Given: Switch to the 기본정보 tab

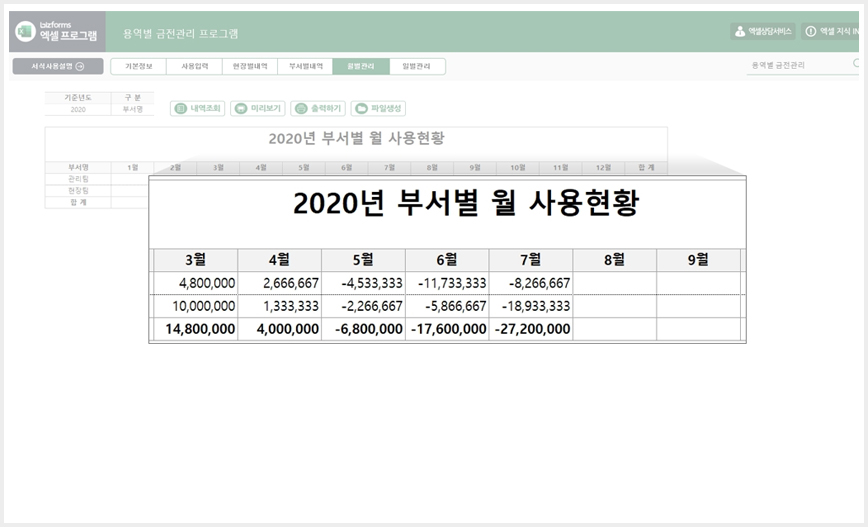Looking at the screenshot, I should (x=138, y=66).
